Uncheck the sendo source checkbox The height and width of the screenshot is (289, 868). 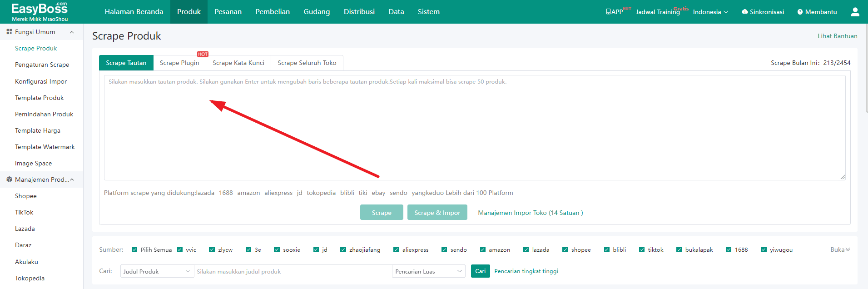pyautogui.click(x=444, y=249)
